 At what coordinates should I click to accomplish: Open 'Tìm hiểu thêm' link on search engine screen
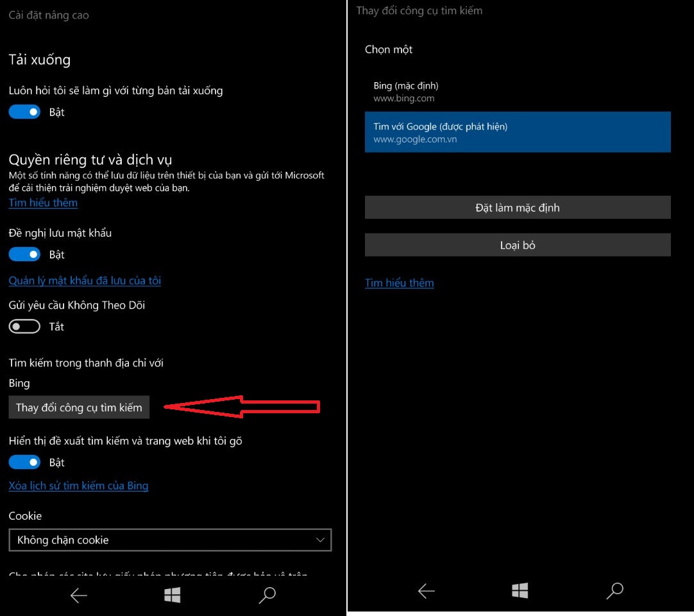tap(399, 283)
